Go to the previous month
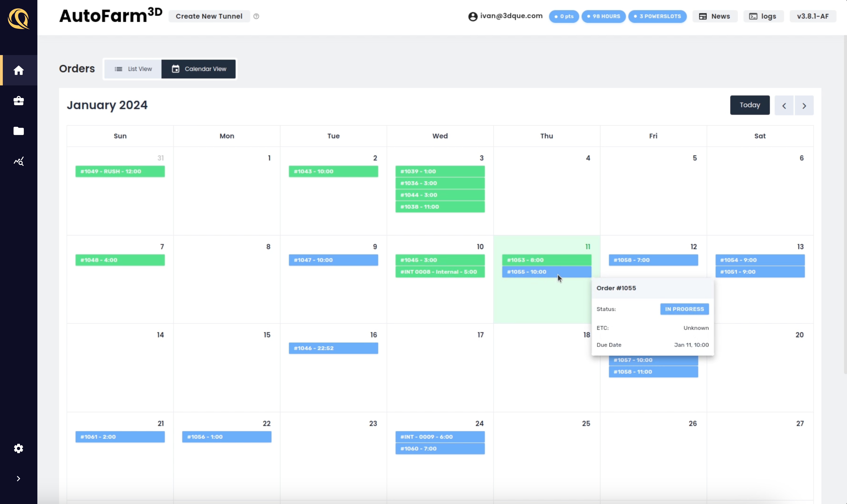The image size is (847, 504). tap(784, 105)
